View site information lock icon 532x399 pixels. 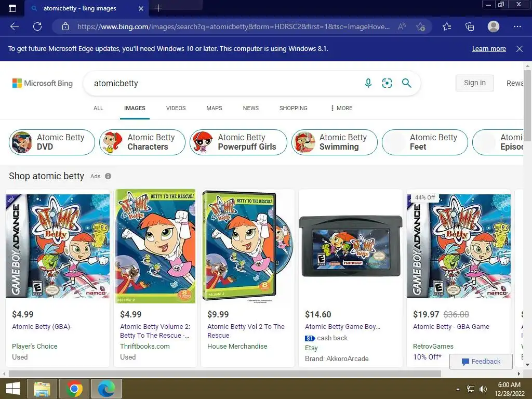coord(65,26)
